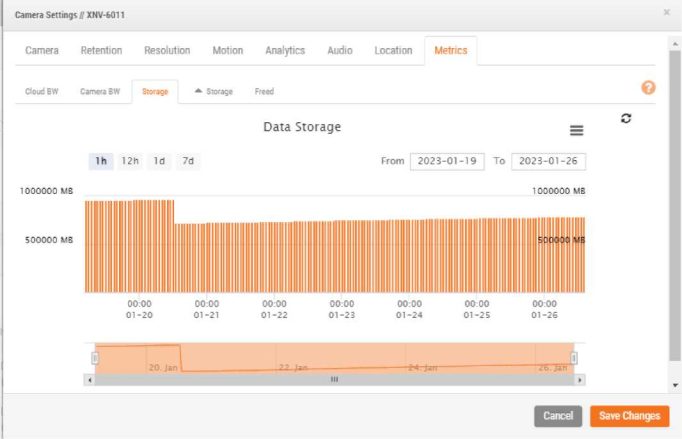Click the Save Changes button
The height and width of the screenshot is (439, 682).
coord(629,416)
